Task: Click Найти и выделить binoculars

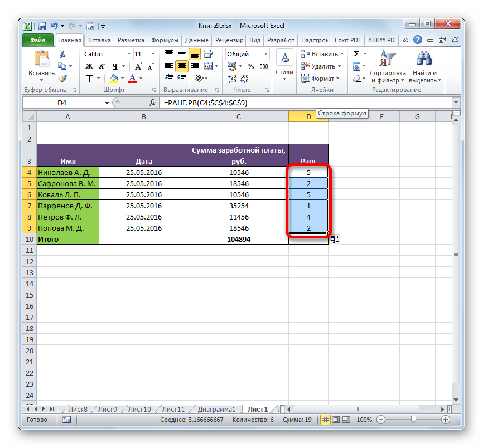Action: [x=424, y=66]
